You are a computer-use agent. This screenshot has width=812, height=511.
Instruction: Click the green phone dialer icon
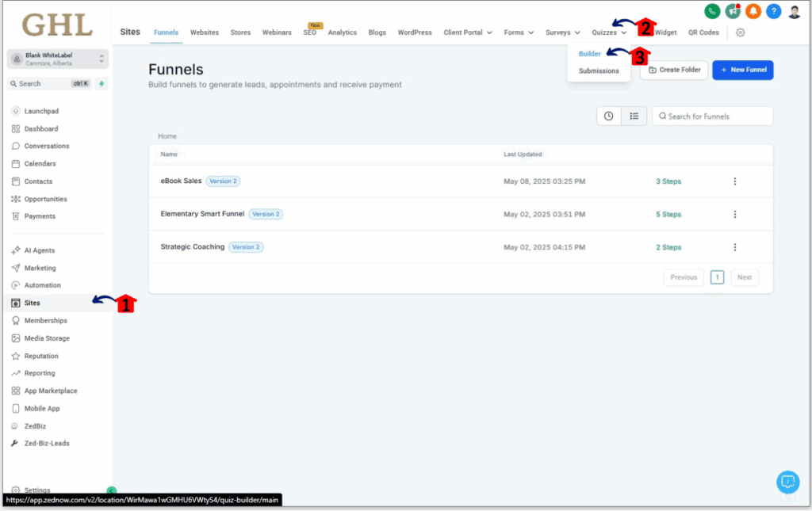712,11
